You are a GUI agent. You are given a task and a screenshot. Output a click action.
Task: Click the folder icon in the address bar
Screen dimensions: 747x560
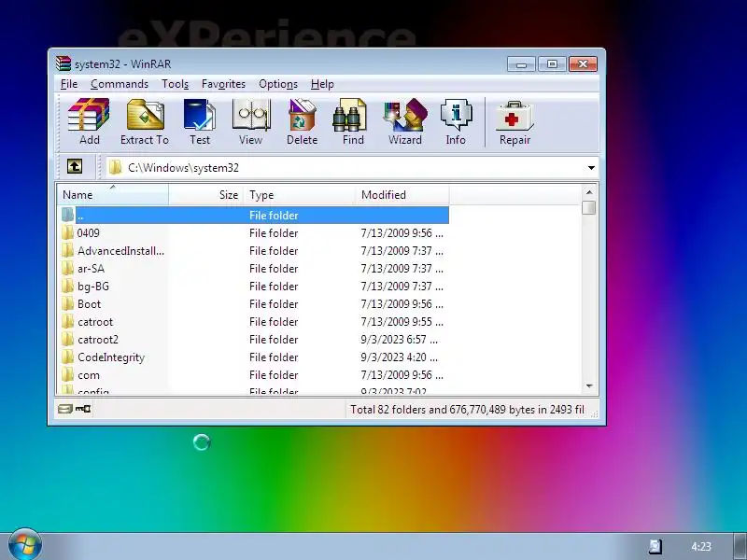115,168
